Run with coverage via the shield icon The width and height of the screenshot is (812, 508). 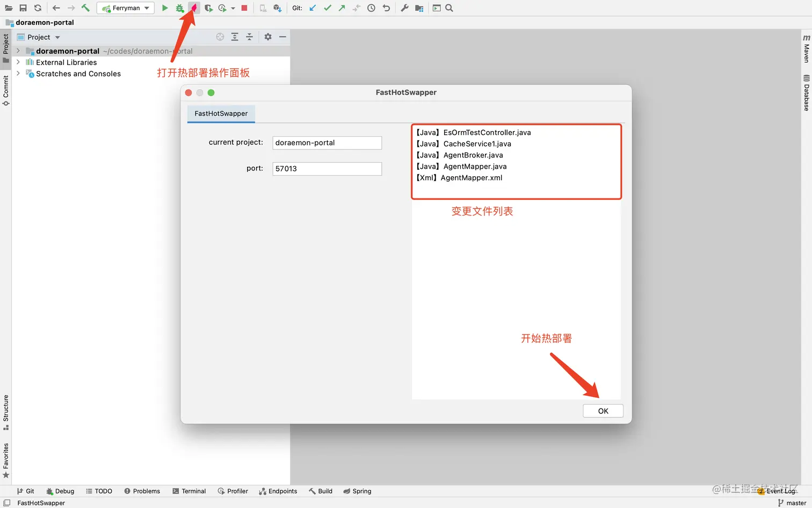[208, 8]
